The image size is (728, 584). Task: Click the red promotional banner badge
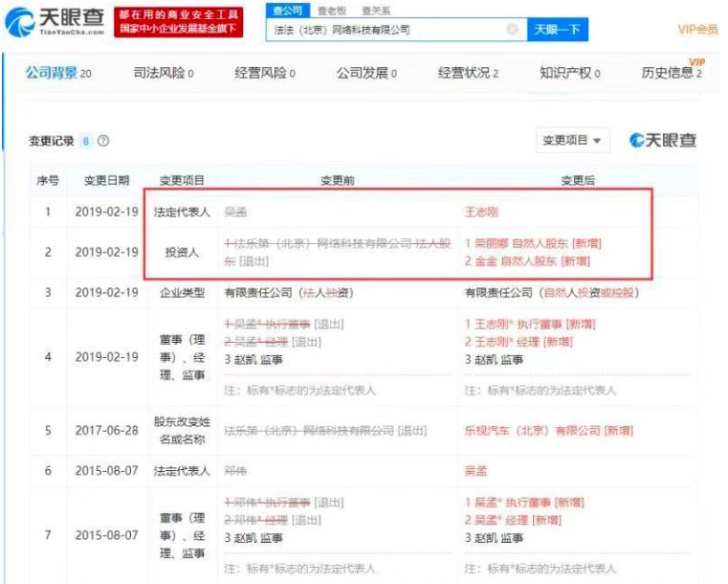[x=179, y=21]
